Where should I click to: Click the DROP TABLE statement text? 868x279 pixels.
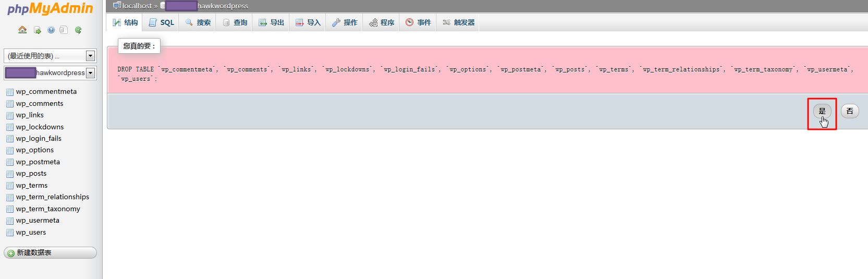tap(485, 74)
